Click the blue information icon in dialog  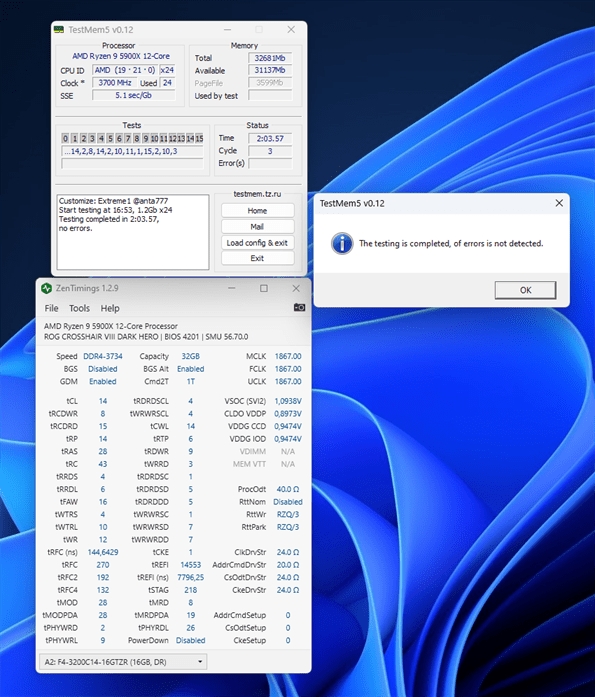pos(342,243)
